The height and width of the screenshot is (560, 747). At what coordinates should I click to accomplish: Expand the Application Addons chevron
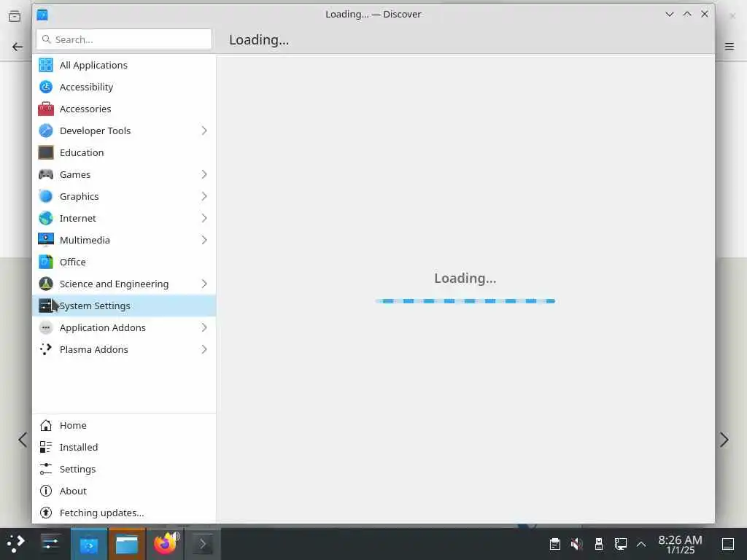[204, 328]
